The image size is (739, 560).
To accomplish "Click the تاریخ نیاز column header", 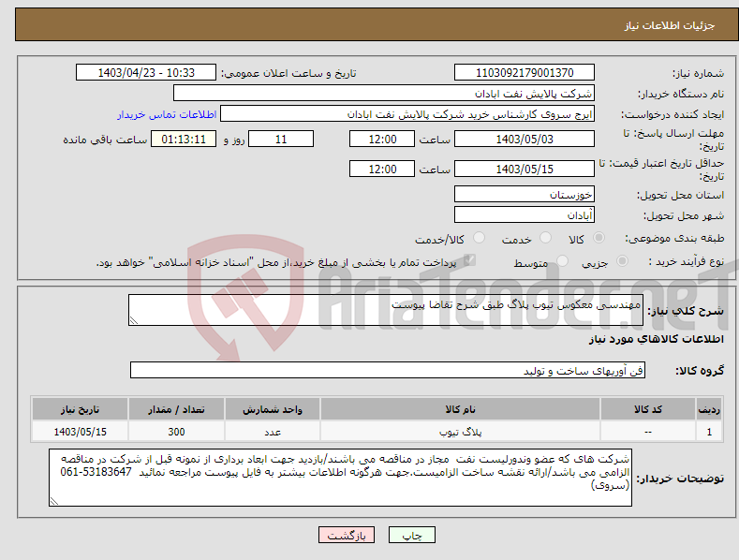I will (x=80, y=409).
